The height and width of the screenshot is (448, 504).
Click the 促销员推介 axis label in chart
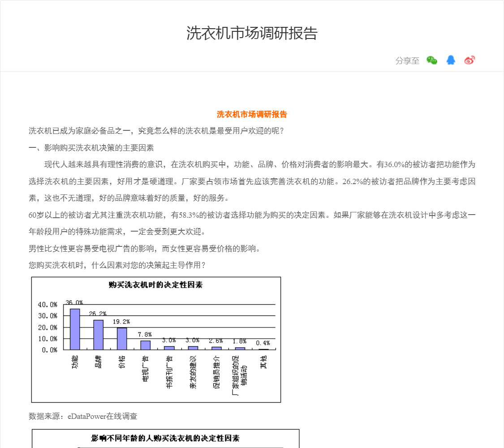[216, 372]
